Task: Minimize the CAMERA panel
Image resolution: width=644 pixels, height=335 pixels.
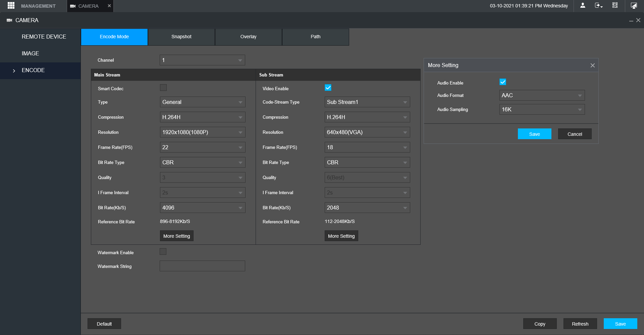Action: pos(631,20)
